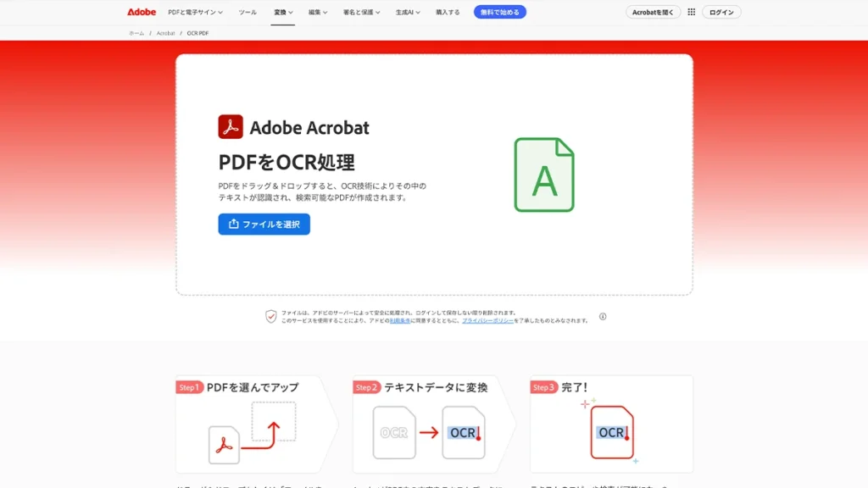Click the 無料で始める button
The height and width of the screenshot is (488, 868).
click(x=500, y=12)
